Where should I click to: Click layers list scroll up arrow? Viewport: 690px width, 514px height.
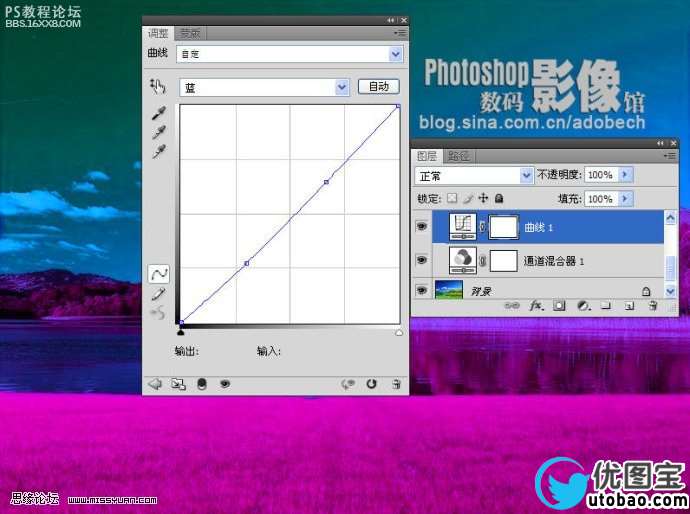[x=670, y=217]
